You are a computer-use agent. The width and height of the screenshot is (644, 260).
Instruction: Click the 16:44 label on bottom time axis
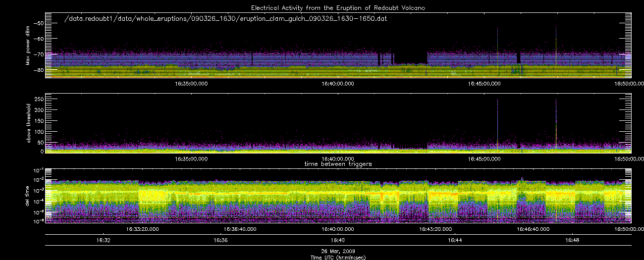[455, 240]
